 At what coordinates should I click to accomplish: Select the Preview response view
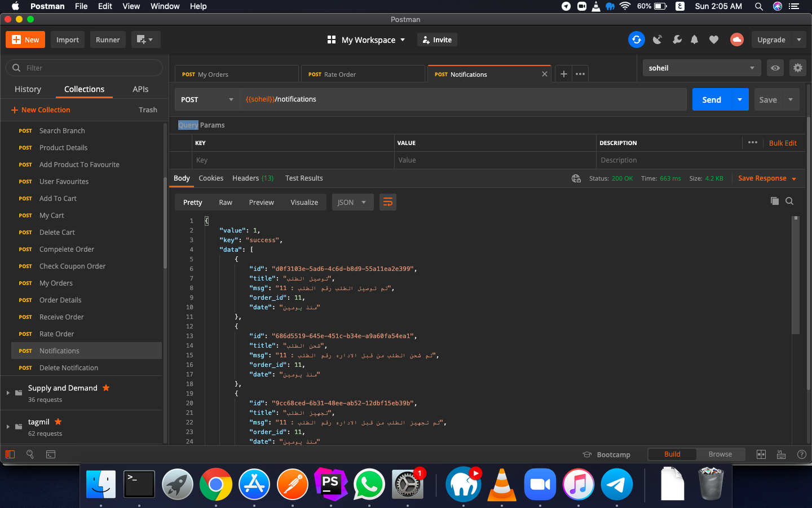[262, 202]
